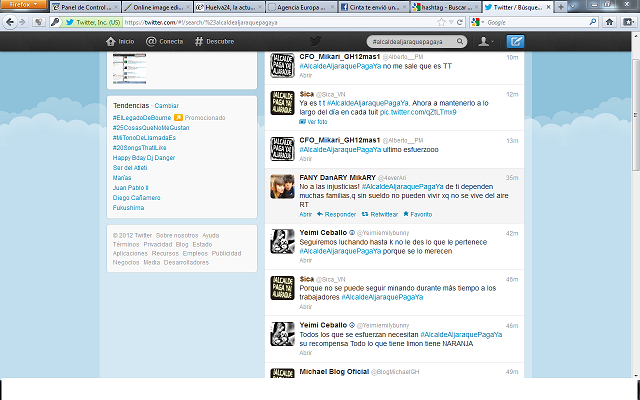Viewport: 640px width, 400px height.
Task: Open trend Fukushima
Action: click(128, 208)
